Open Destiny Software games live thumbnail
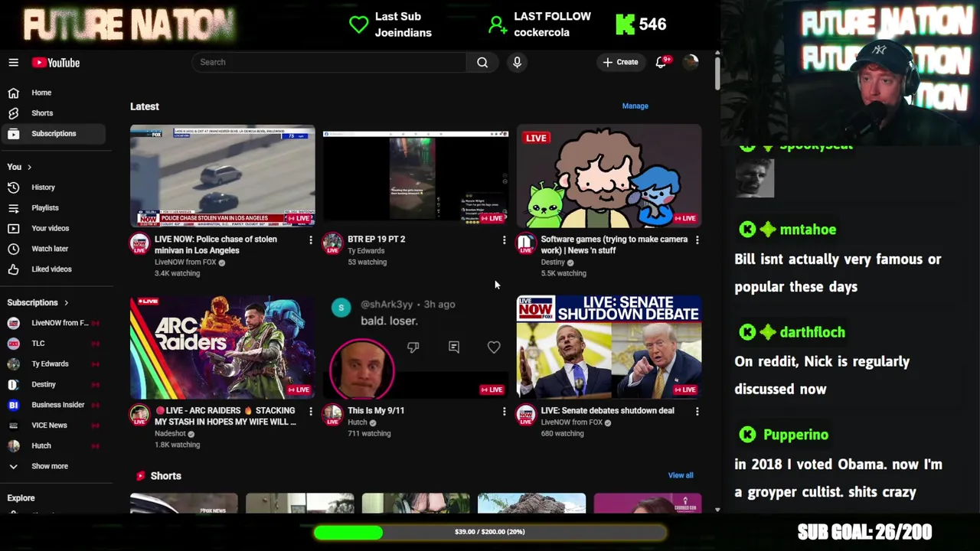 click(x=609, y=177)
